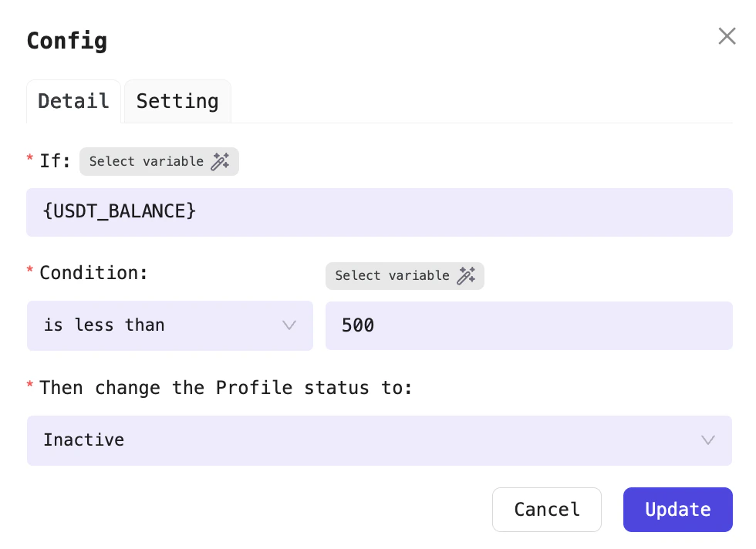The width and height of the screenshot is (756, 549).
Task: Click the magic wand icon on Condition's Select variable
Action: pyautogui.click(x=467, y=275)
